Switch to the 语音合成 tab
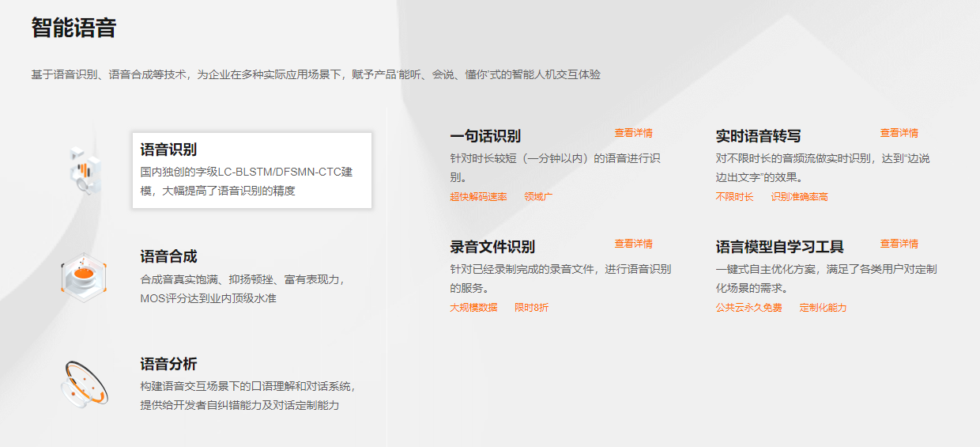 [168, 256]
